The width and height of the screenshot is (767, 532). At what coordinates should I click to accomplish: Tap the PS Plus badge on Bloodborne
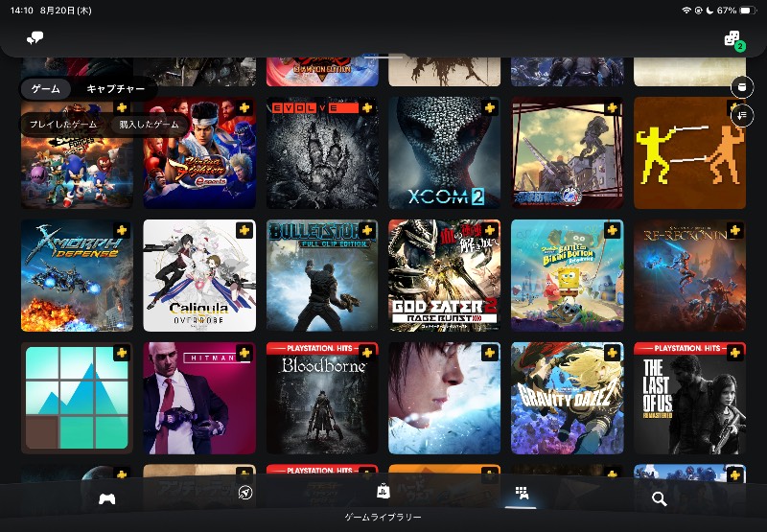click(x=367, y=353)
